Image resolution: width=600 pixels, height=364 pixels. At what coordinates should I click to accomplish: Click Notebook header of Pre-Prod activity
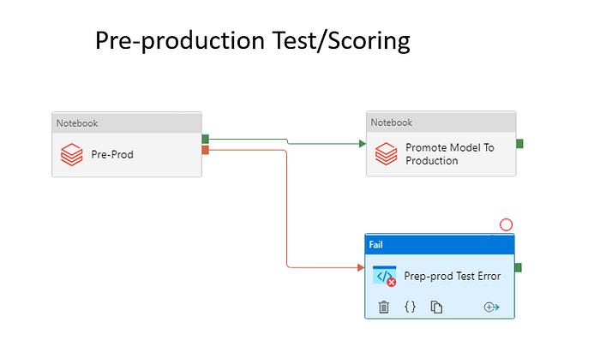point(127,122)
